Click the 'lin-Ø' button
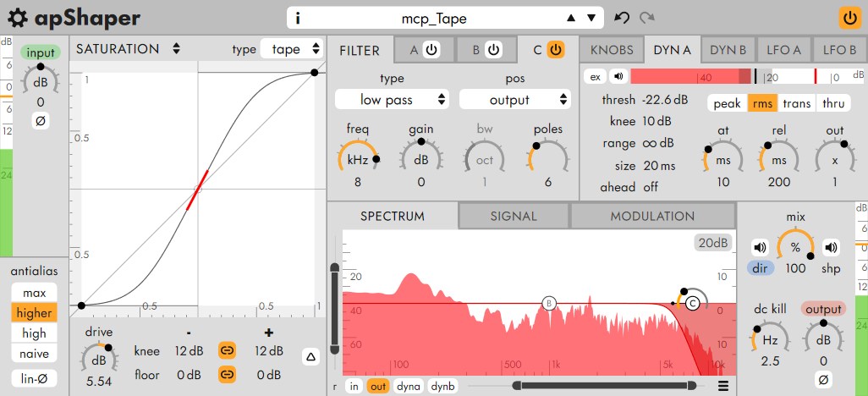Viewport: 868px width, 396px height. pos(35,378)
